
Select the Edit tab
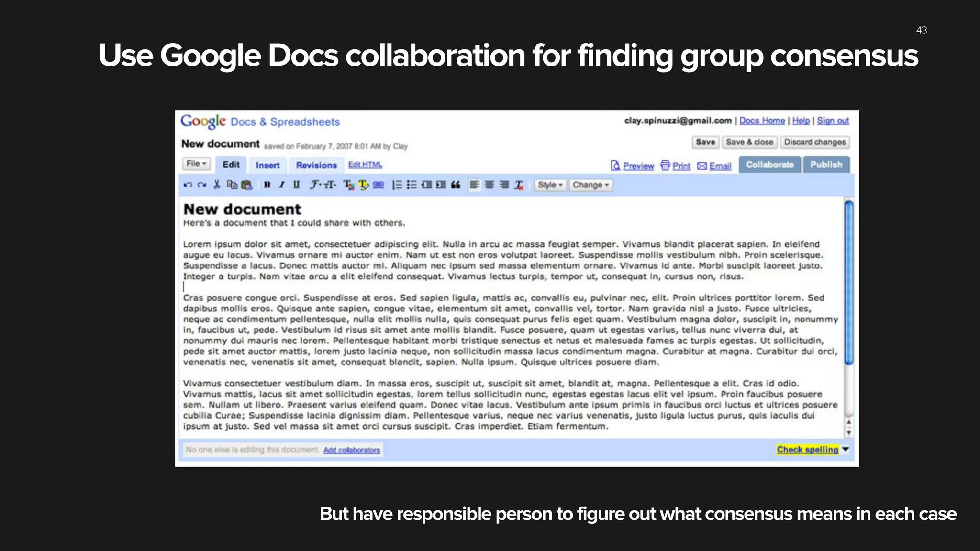click(x=231, y=165)
